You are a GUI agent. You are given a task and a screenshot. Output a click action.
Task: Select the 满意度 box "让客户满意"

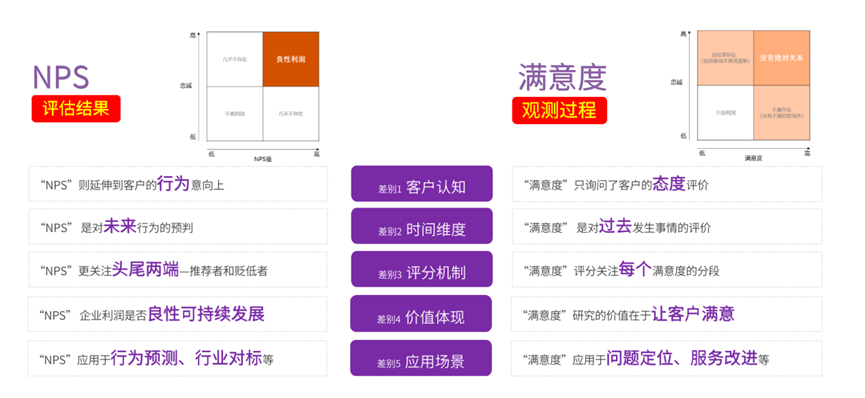(666, 314)
